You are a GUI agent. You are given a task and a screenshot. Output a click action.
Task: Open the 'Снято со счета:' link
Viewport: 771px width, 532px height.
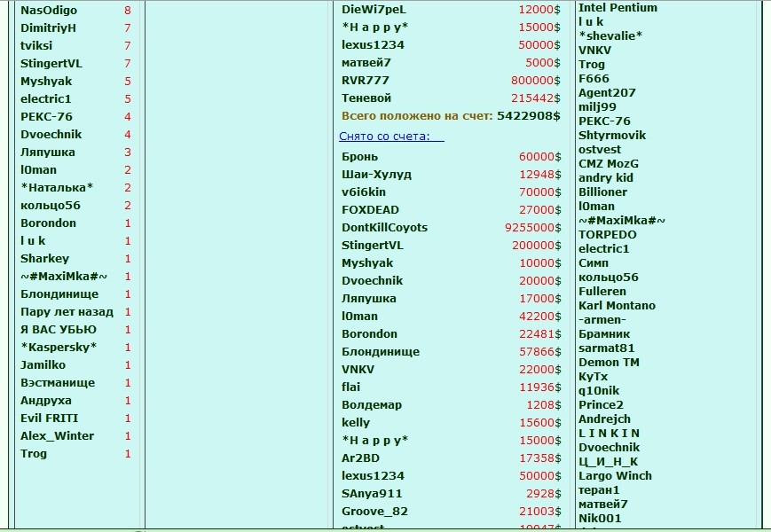coord(391,137)
